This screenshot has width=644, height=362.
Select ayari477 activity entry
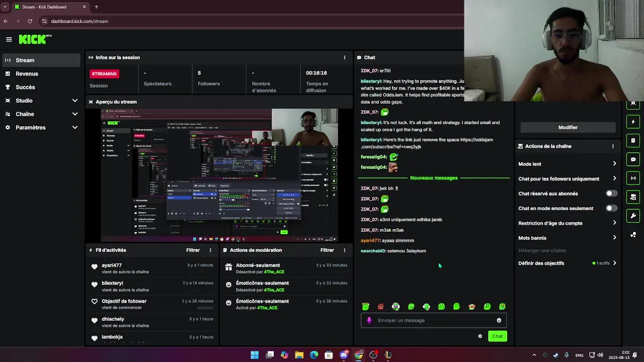point(152,268)
